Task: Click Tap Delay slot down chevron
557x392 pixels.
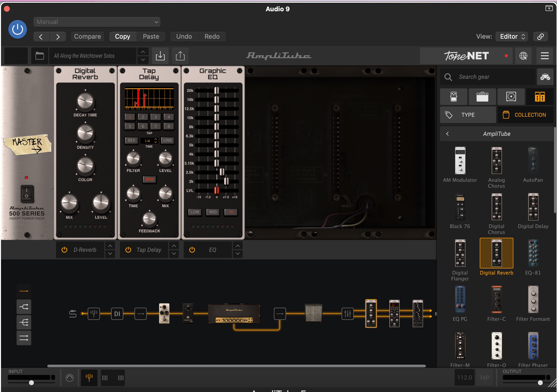Action: [x=174, y=254]
